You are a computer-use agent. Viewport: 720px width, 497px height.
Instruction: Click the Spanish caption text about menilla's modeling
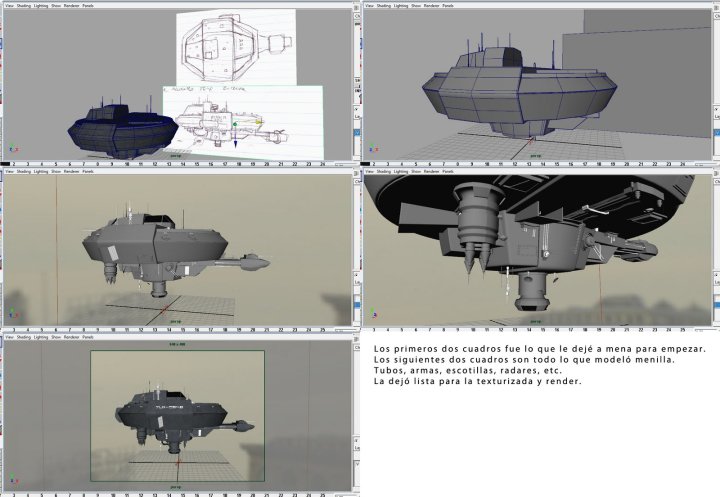[540, 359]
